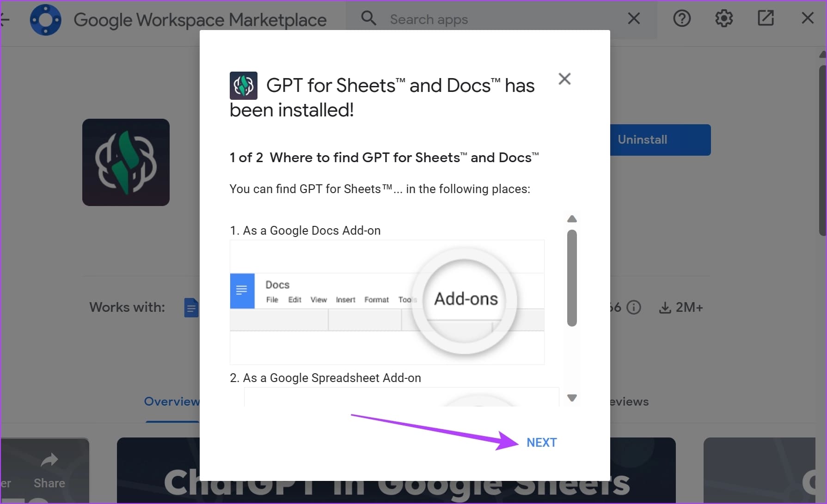Clear the search with the X icon
This screenshot has height=504, width=827.
[634, 18]
